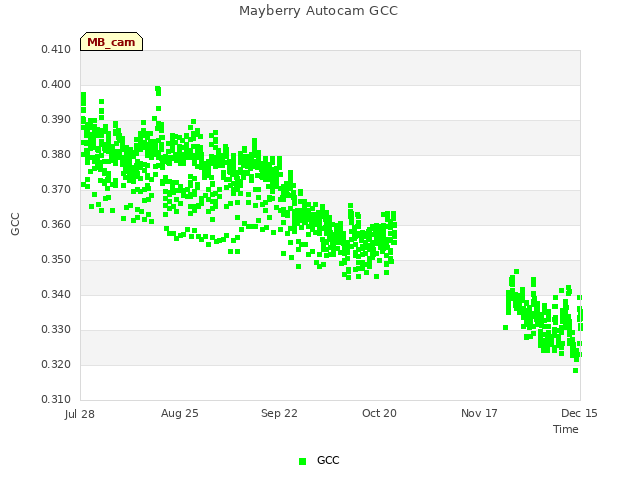The image size is (640, 480).
Task: Click the chart title Mayberry Autocam GCC
Action: (318, 11)
